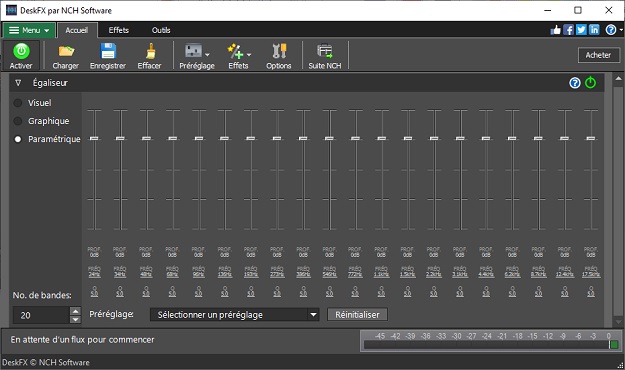This screenshot has width=625, height=370.
Task: Click the Effacer brush icon
Action: [x=150, y=51]
